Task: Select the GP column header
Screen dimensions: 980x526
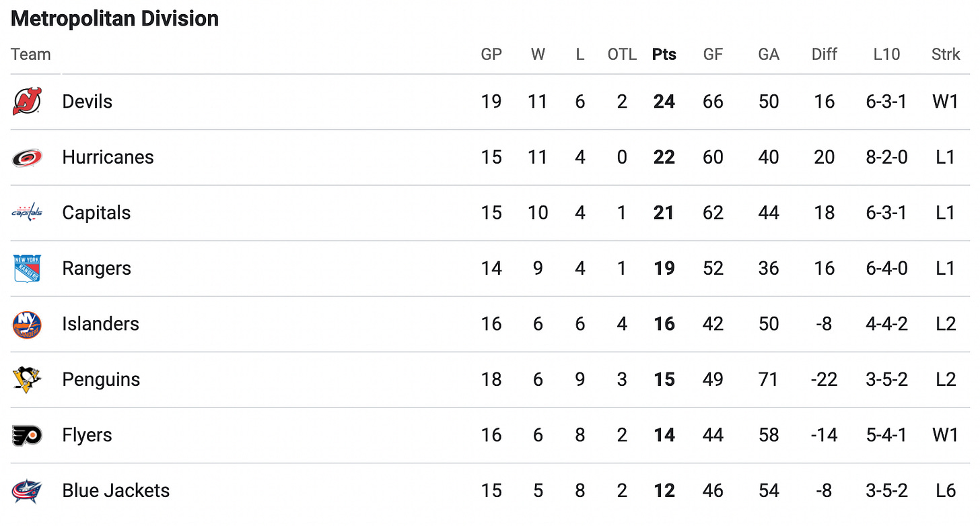Action: 491,55
